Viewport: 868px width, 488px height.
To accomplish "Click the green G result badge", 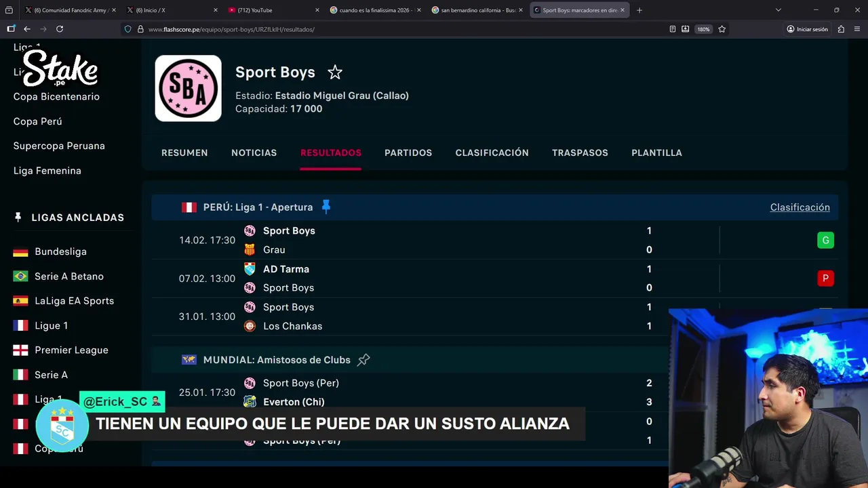I will 825,240.
